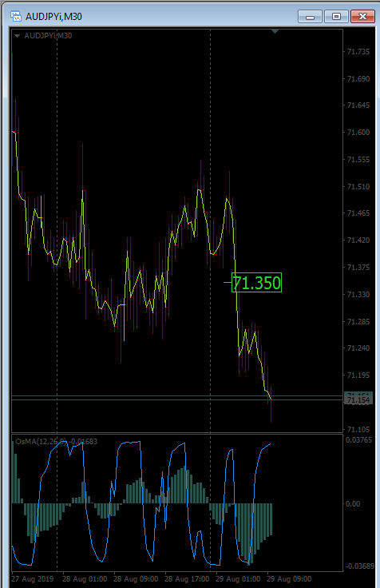Select the horizontal bid price line
Image resolution: width=380 pixels, height=588 pixels.
[177, 400]
